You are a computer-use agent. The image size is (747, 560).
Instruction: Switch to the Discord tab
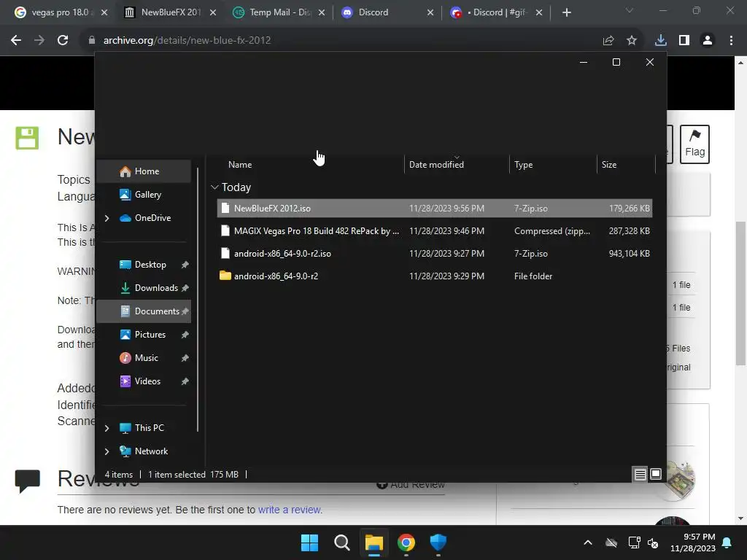[x=387, y=12]
